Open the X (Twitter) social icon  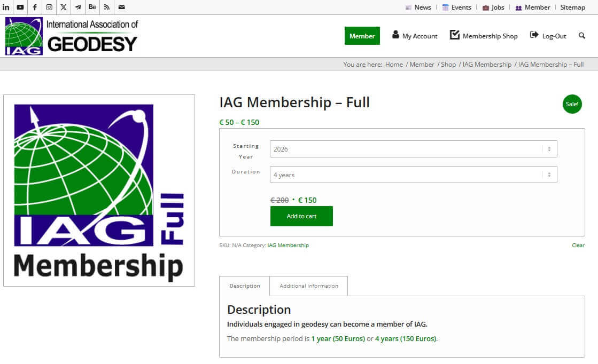(64, 7)
